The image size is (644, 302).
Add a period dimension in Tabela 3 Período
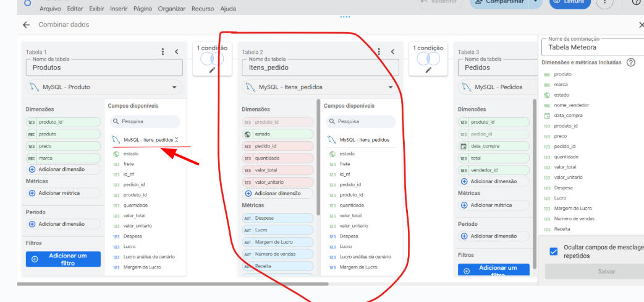click(x=494, y=236)
